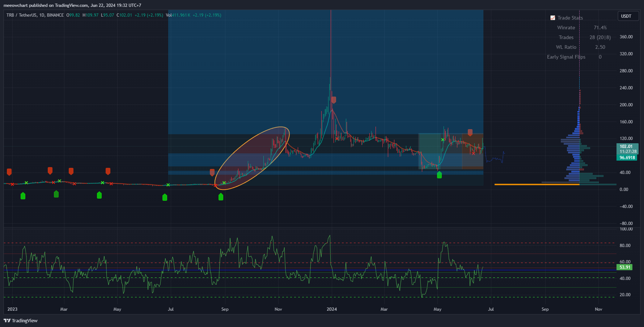Select the orange horizontal line near zero
This screenshot has width=644, height=327.
click(537, 184)
